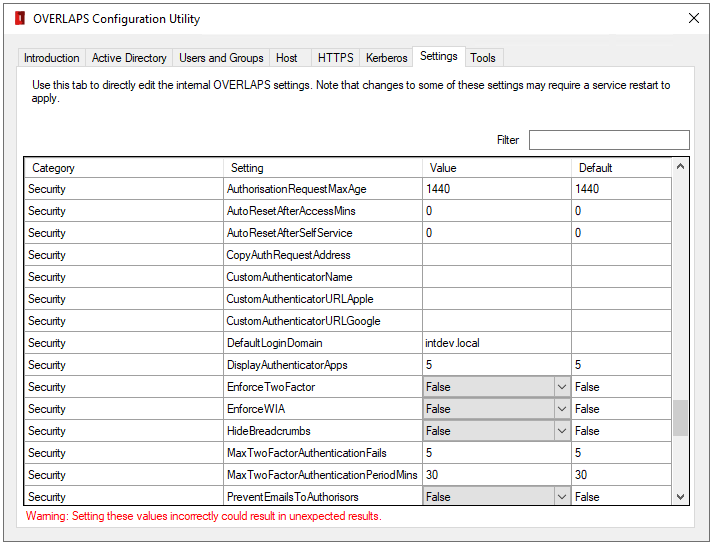Open the Tools tab
Screen dimensions: 713x544
tap(483, 58)
